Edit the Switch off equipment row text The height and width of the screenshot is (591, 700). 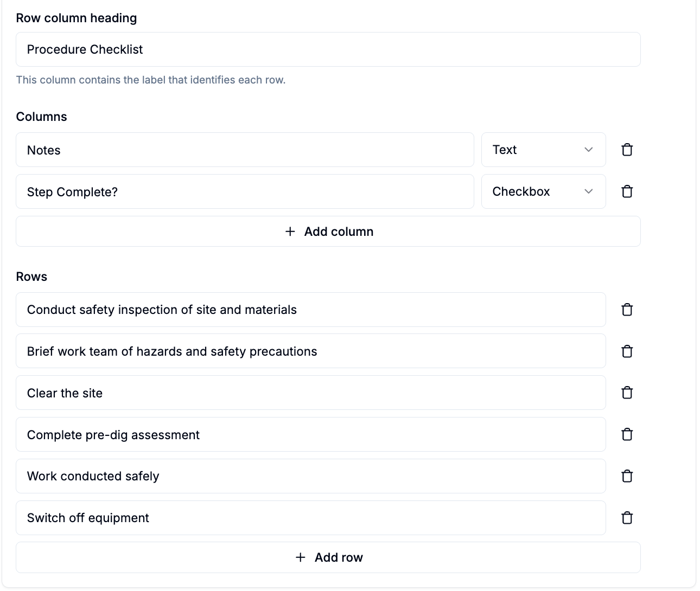310,518
